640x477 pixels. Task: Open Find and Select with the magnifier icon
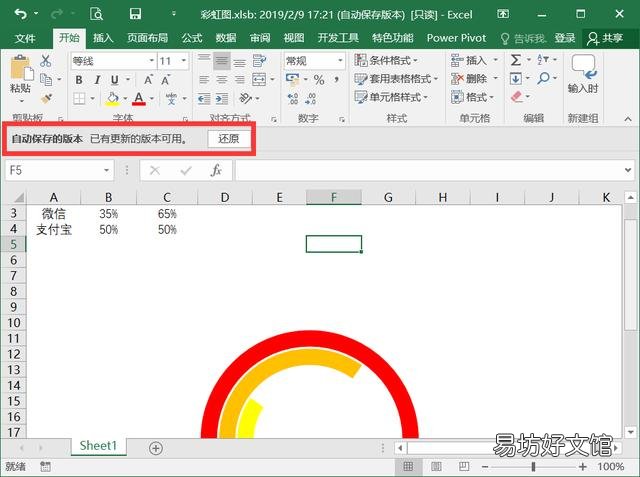[x=543, y=78]
